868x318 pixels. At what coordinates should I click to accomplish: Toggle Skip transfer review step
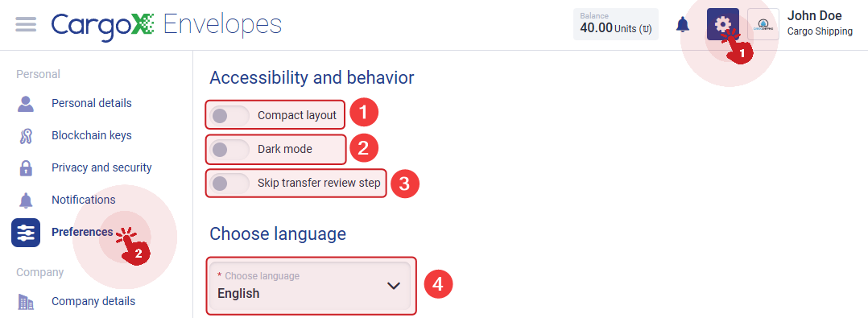[x=229, y=183]
